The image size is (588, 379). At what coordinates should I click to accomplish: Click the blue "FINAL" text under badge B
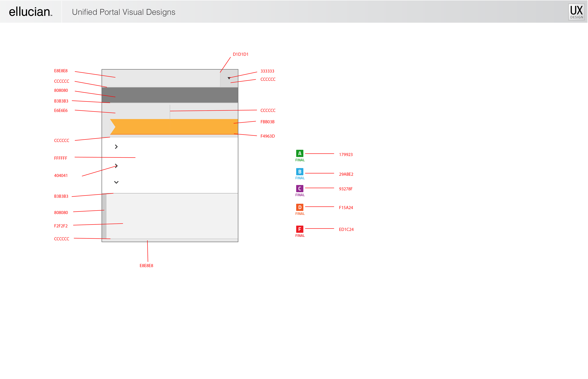click(x=300, y=178)
